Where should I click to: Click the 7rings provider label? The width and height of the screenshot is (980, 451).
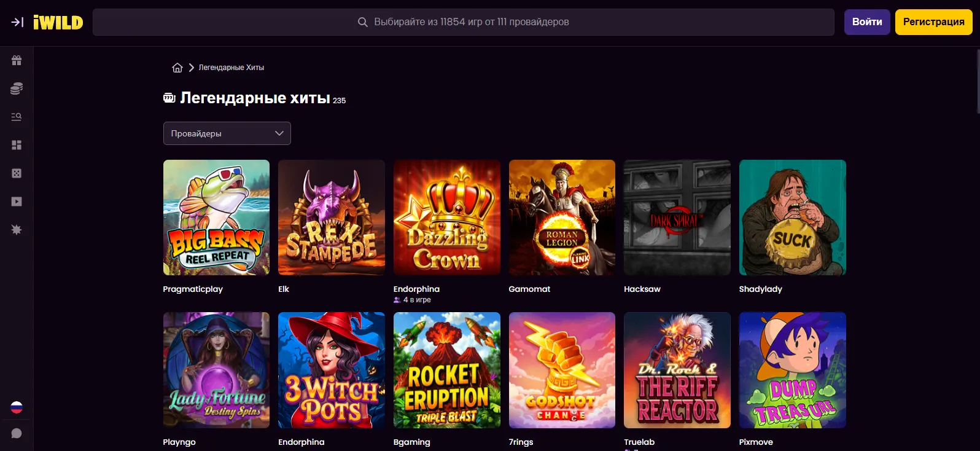(521, 442)
